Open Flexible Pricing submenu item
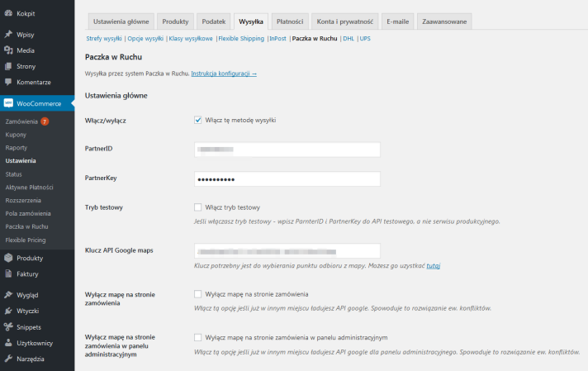The height and width of the screenshot is (371, 588). click(x=26, y=240)
